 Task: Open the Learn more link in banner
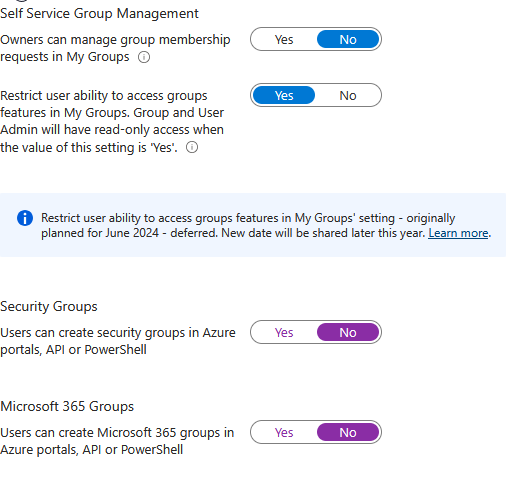pyautogui.click(x=458, y=233)
